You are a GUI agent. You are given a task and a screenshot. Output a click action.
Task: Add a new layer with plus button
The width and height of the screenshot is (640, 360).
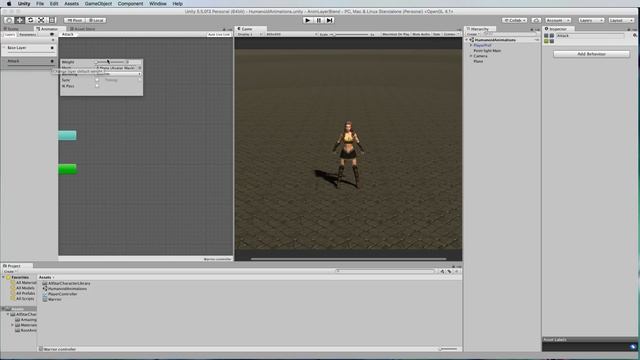pos(53,40)
